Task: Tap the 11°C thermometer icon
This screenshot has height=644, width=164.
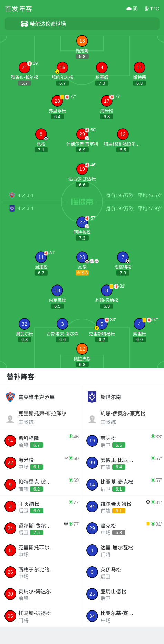Action: 147,9
